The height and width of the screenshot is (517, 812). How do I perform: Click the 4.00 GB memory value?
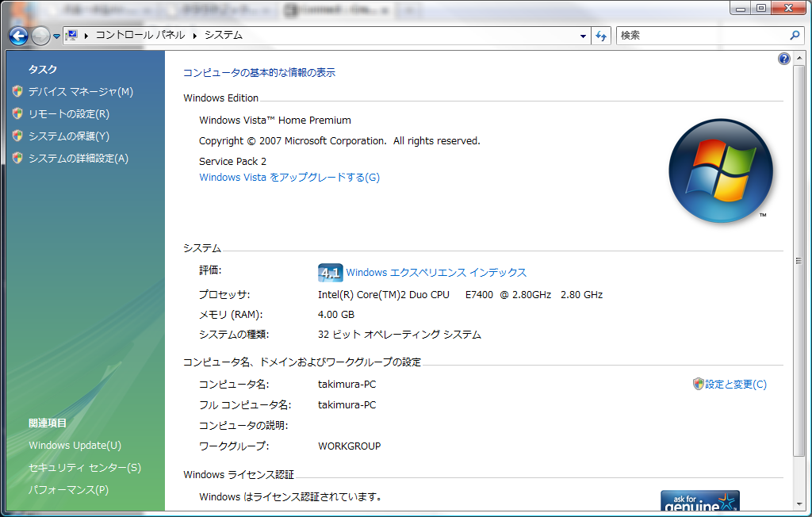[x=336, y=315]
